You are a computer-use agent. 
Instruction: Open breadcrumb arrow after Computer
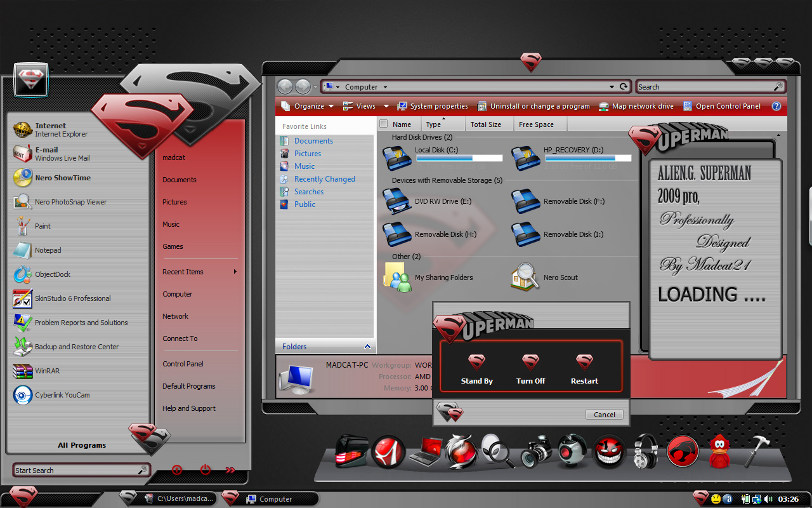pos(385,87)
